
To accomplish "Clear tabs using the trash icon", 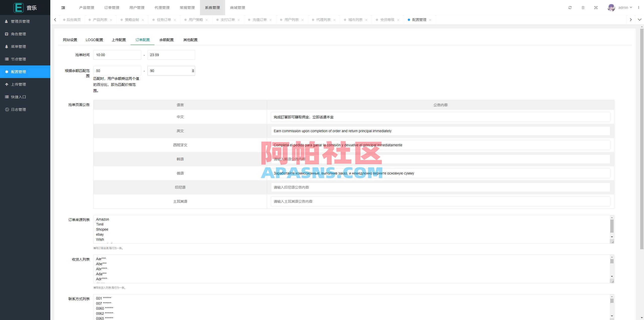I will (583, 8).
